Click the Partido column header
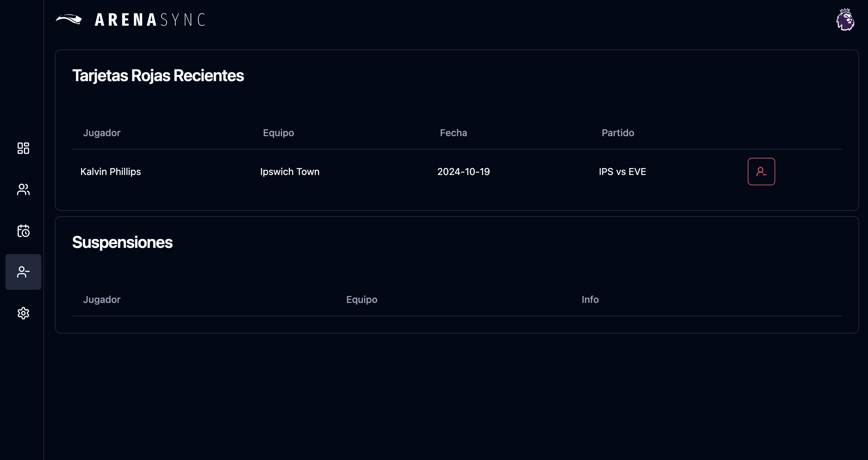The height and width of the screenshot is (460, 868). pyautogui.click(x=617, y=133)
